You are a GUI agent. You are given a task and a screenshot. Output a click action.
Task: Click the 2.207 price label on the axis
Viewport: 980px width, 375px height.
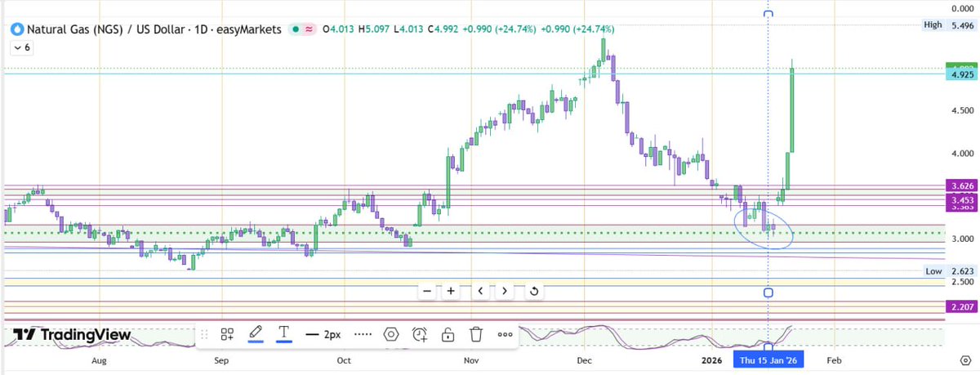(x=961, y=306)
